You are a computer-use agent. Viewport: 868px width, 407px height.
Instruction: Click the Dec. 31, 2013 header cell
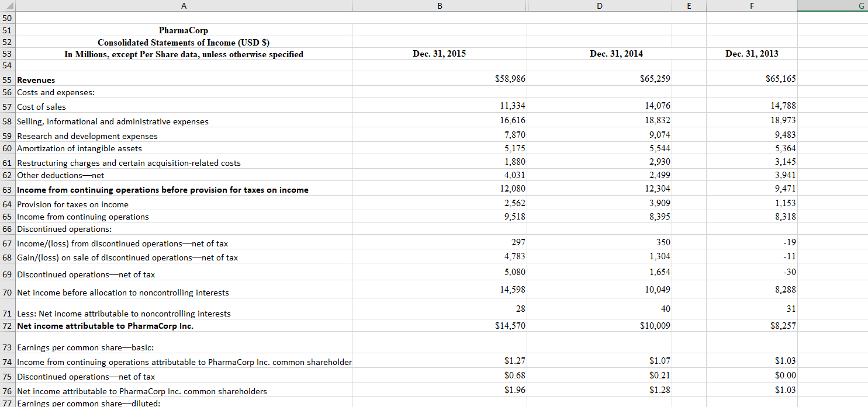pos(752,53)
